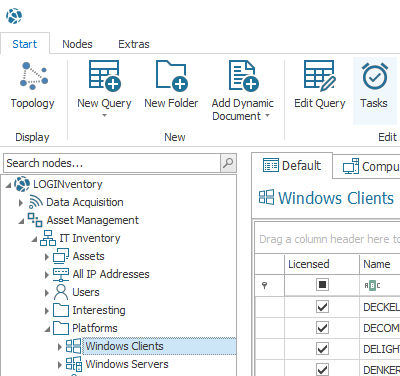Expand the Windows Servers node
400x376 pixels.
coord(60,364)
